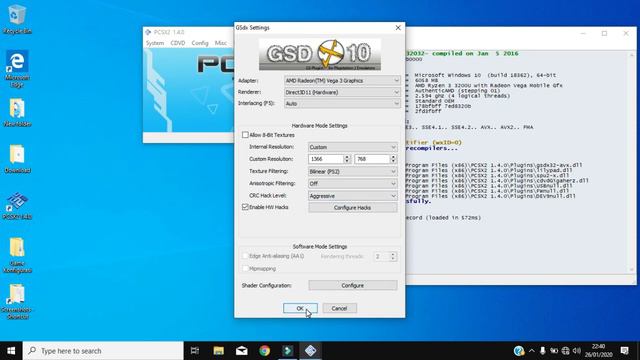Select the Download folder on the desktop
The image size is (640, 360).
17,159
